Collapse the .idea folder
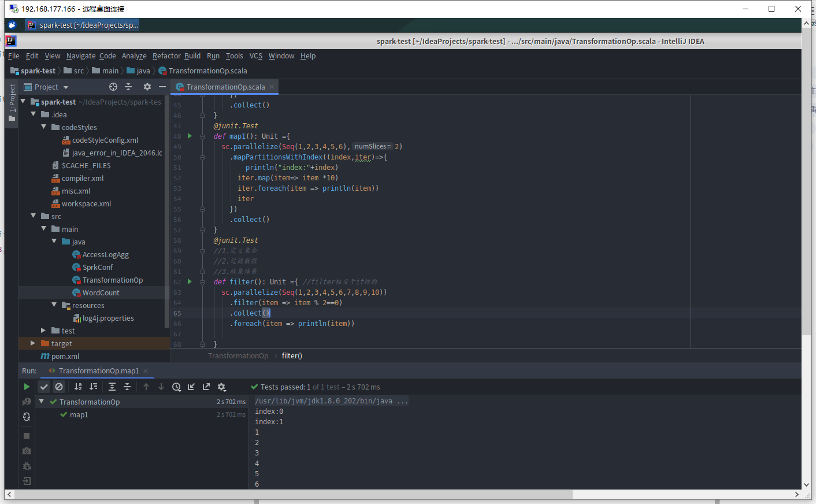The image size is (816, 504). [34, 114]
